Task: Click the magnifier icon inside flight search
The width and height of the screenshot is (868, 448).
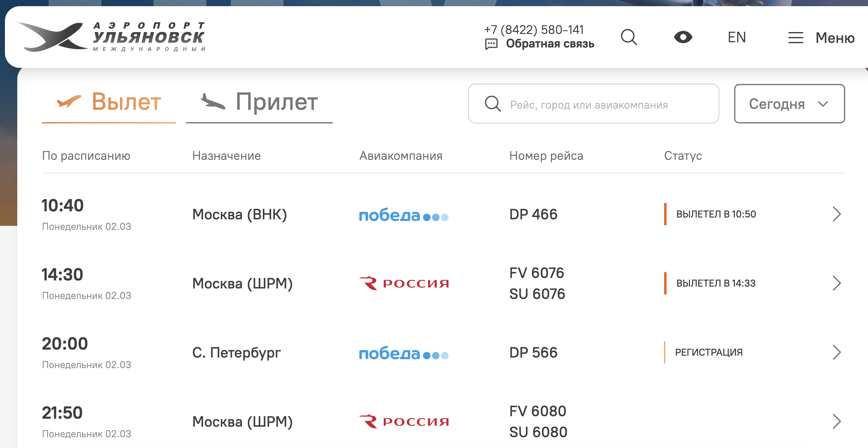Action: 493,104
